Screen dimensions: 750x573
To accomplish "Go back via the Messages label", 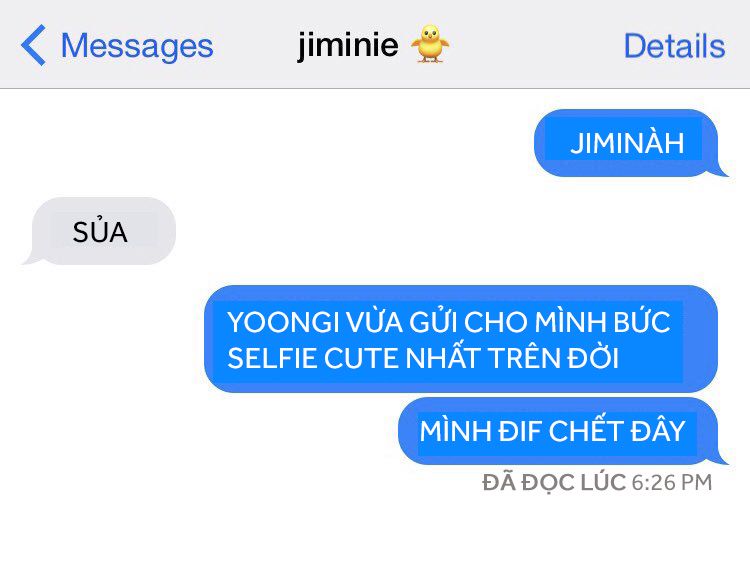I will click(x=137, y=46).
